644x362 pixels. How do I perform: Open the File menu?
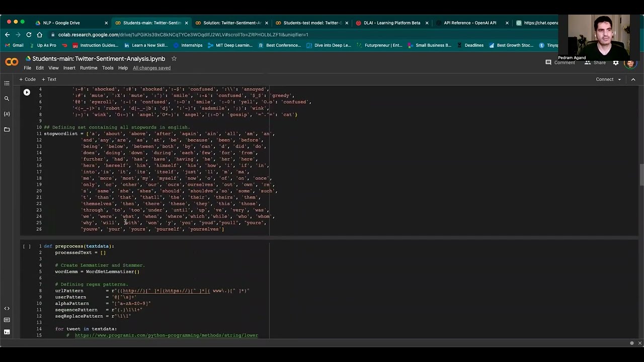(x=28, y=68)
